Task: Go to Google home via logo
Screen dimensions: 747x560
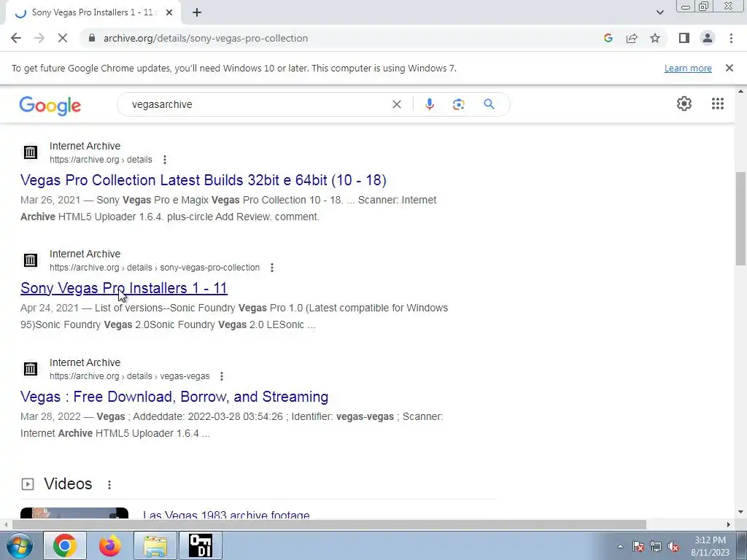Action: point(50,105)
